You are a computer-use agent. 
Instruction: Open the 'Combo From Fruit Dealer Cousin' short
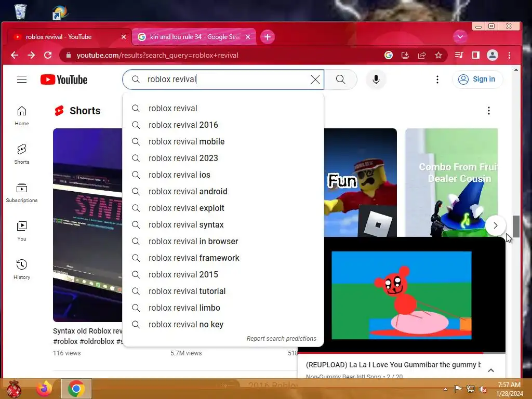click(451, 182)
